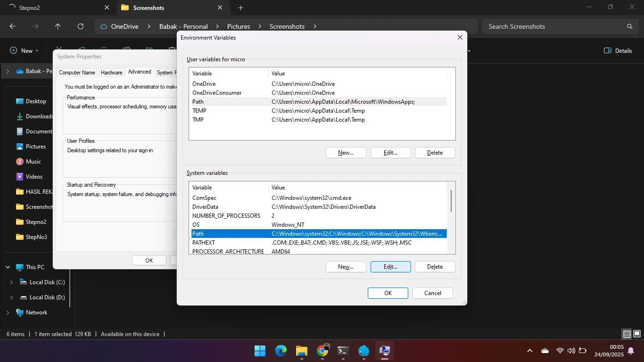This screenshot has height=362, width=644.
Task: Click the Back navigation arrow
Action: [13, 26]
